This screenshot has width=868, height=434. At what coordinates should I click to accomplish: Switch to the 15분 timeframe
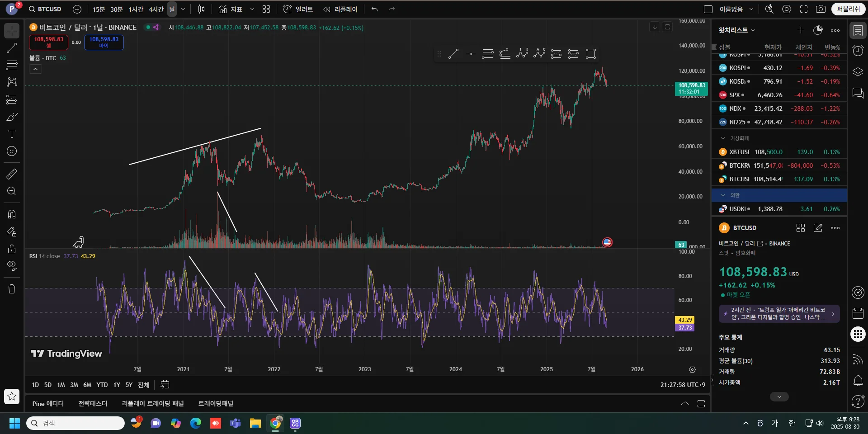tap(99, 9)
